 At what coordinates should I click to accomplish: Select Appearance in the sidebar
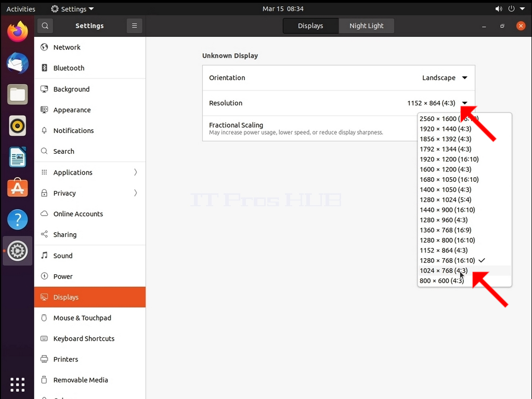90,110
